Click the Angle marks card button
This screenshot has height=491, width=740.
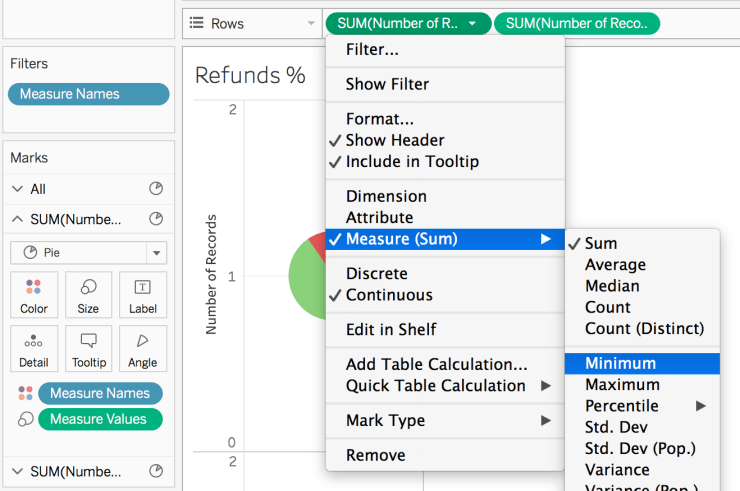[x=142, y=349]
